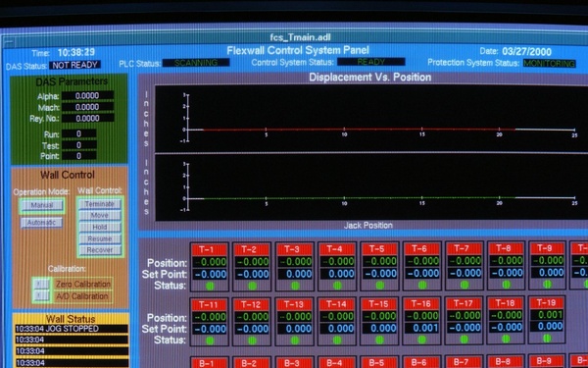Viewport: 588px width, 368px height.
Task: Click the green status indicator under T-11
Action: coord(210,341)
